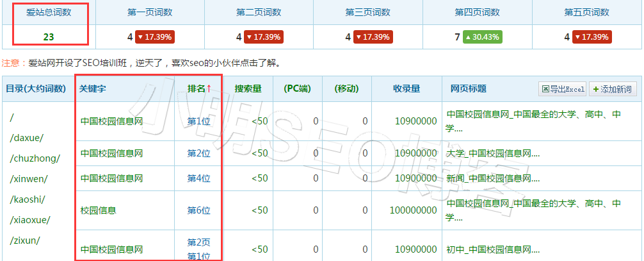Click the 导出Excel export button
The image size is (644, 261).
(563, 89)
